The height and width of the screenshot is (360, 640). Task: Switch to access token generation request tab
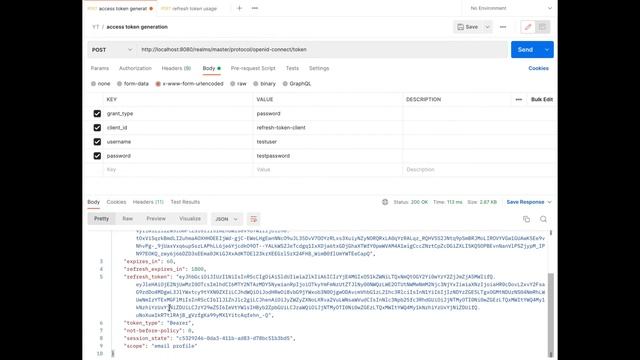(x=120, y=9)
